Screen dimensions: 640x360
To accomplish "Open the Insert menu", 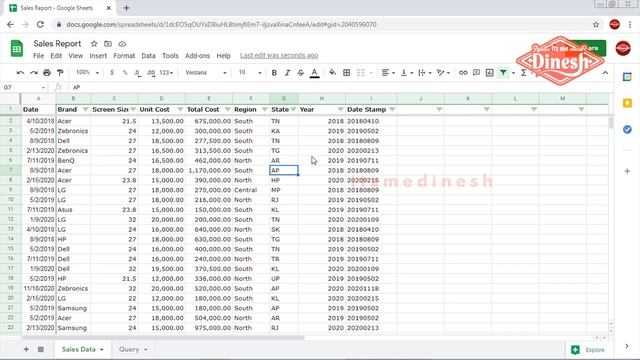I will click(x=98, y=56).
